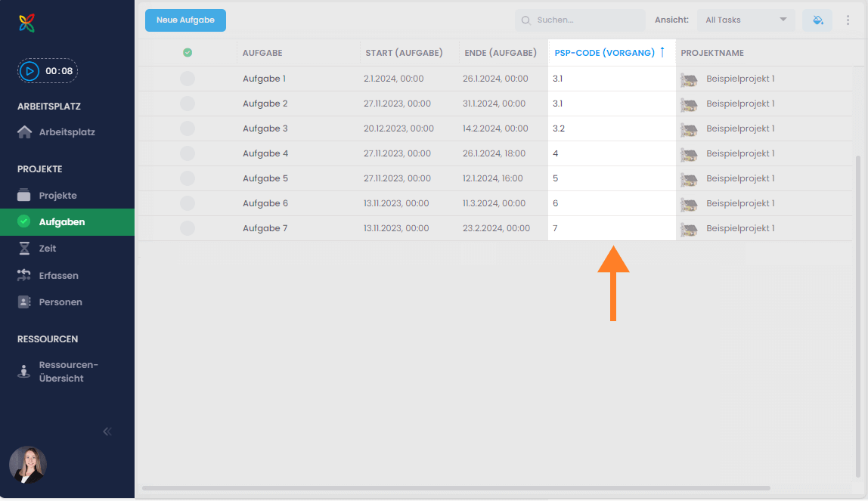Sort by Projektname column header
Image resolution: width=868 pixels, height=501 pixels.
(x=712, y=53)
